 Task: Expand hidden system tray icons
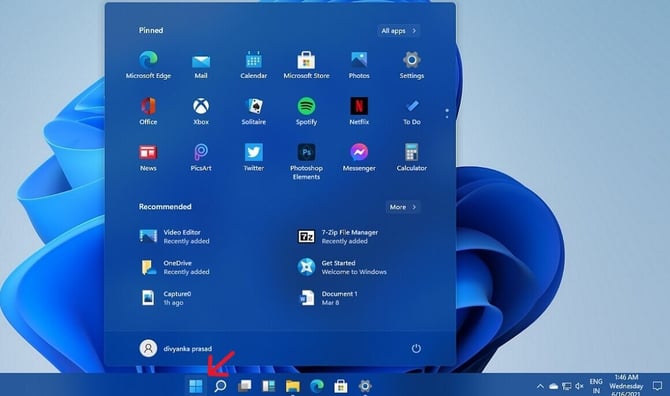coord(540,386)
